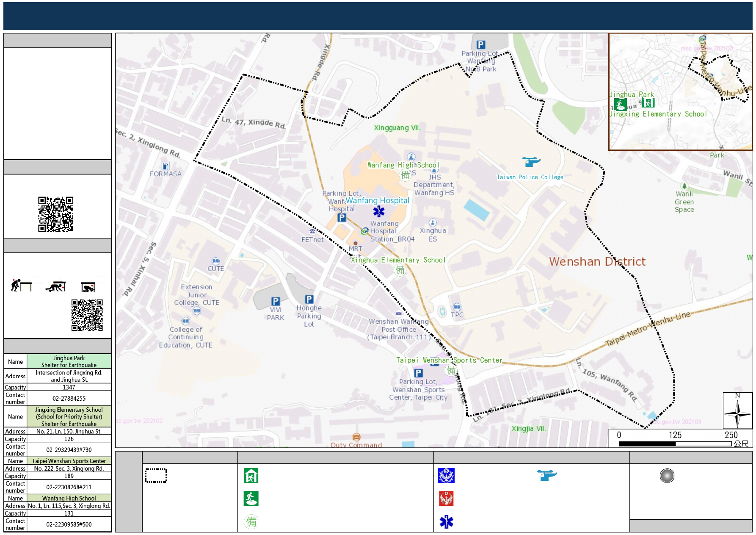Click the legend blue medical star icon
The image size is (756, 535).
click(x=446, y=522)
